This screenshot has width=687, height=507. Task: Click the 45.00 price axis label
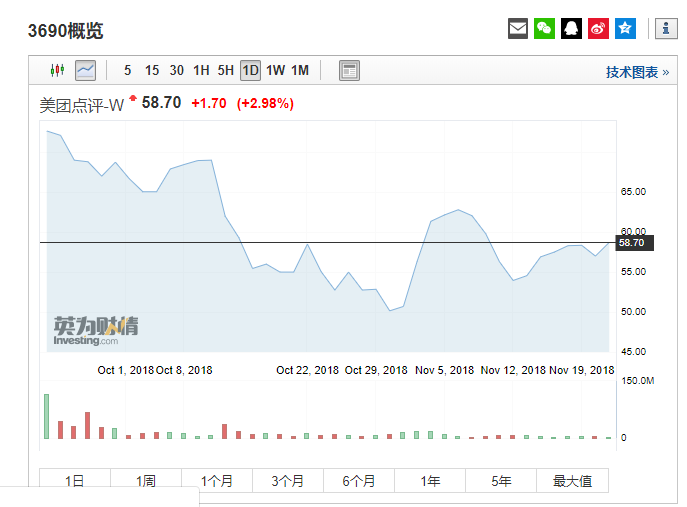[633, 351]
